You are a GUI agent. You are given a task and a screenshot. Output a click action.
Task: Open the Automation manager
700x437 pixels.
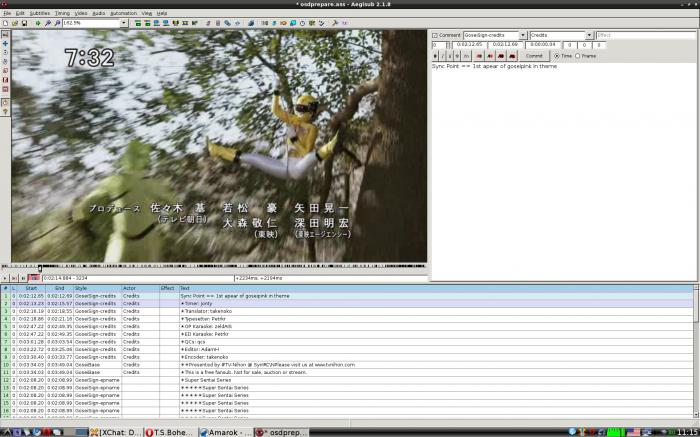point(251,23)
